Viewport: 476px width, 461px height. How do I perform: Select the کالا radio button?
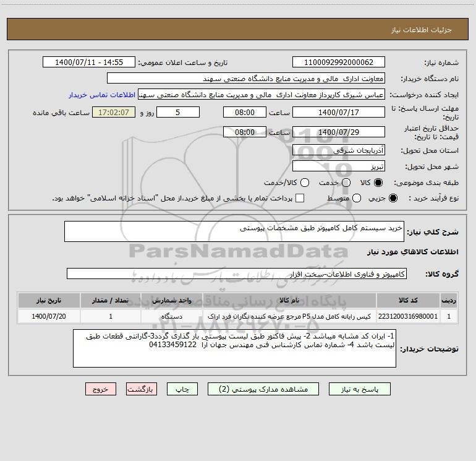(378, 183)
